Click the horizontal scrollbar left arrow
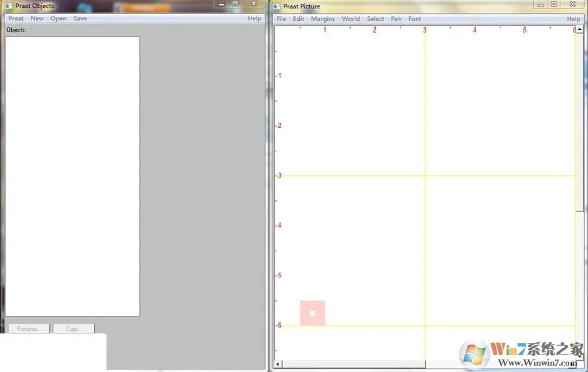Viewport: 588px width, 372px height. (278, 364)
